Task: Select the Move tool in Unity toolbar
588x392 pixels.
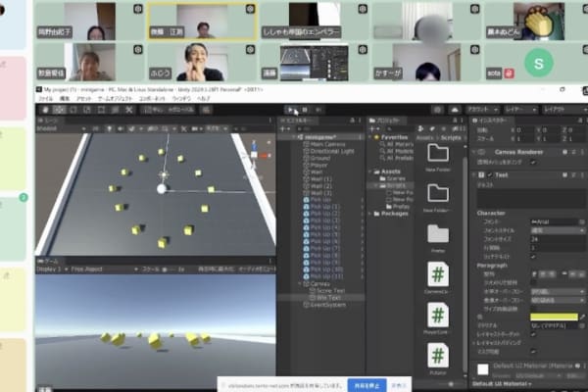Action: pos(58,110)
